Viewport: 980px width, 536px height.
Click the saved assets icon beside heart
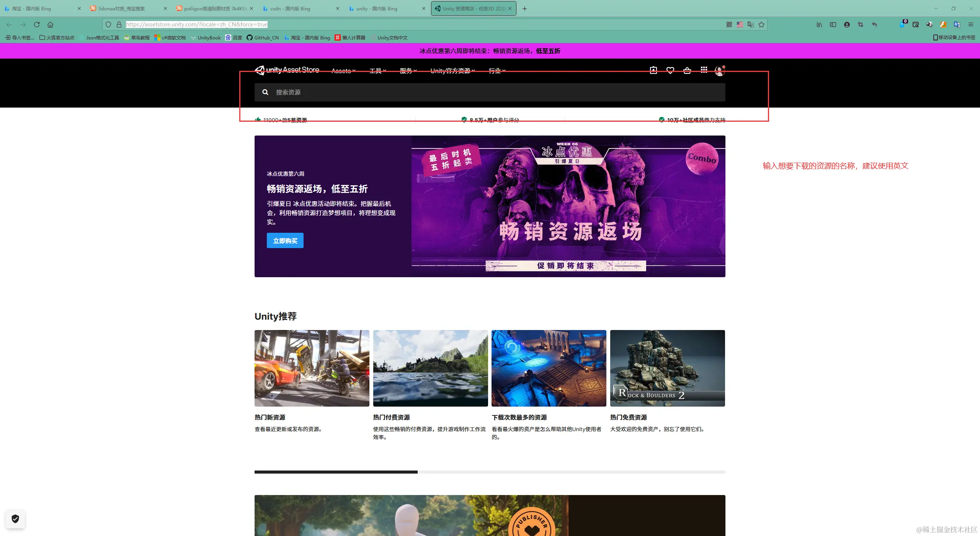coord(653,70)
